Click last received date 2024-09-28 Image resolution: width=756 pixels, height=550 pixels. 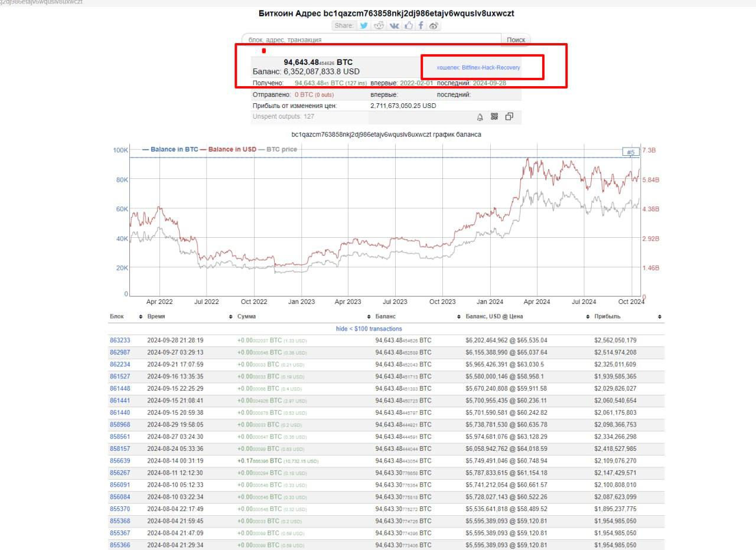[x=490, y=83]
